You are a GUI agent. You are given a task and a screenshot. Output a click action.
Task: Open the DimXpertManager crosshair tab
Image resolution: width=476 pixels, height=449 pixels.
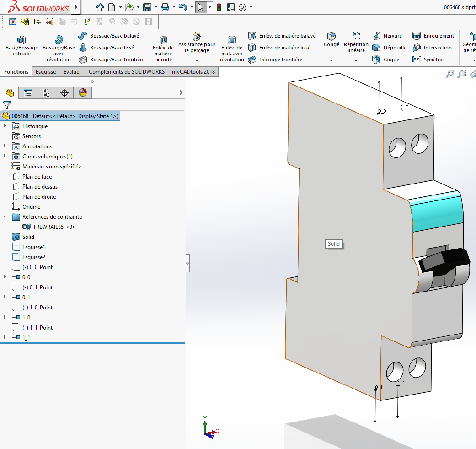64,92
